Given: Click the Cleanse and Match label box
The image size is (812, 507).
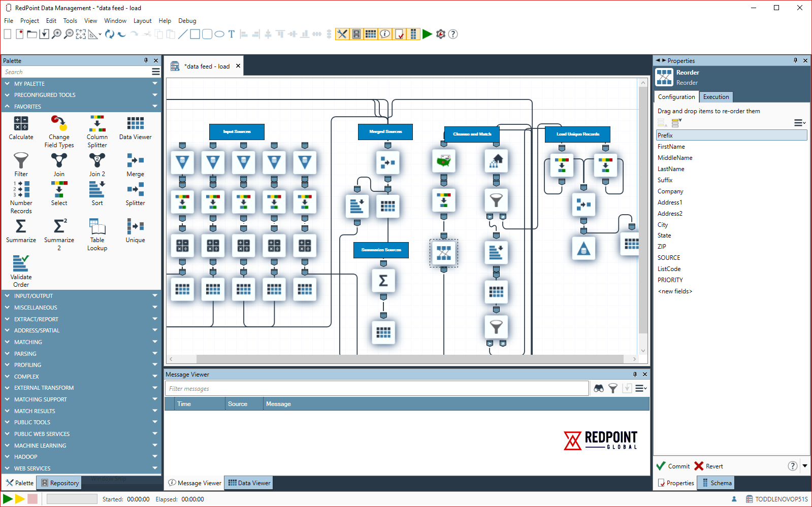Looking at the screenshot, I should pos(472,134).
